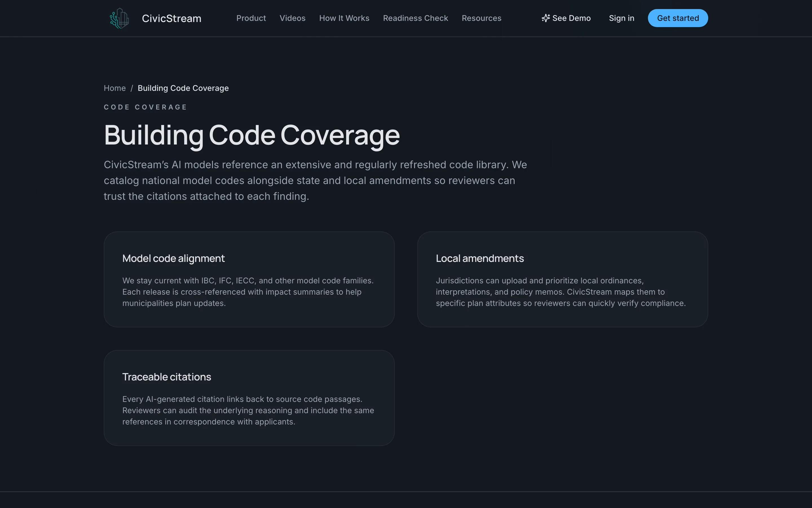The width and height of the screenshot is (812, 508).
Task: Click the description about uploading local ordinances
Action: coord(561,292)
